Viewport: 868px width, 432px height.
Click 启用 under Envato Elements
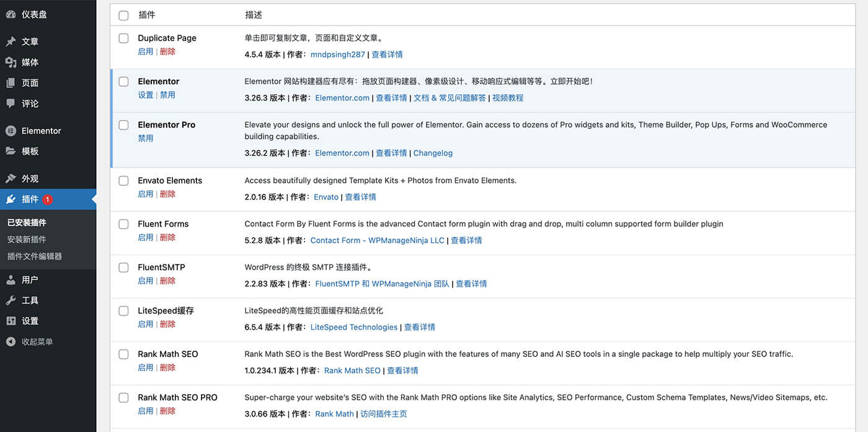[x=146, y=195]
